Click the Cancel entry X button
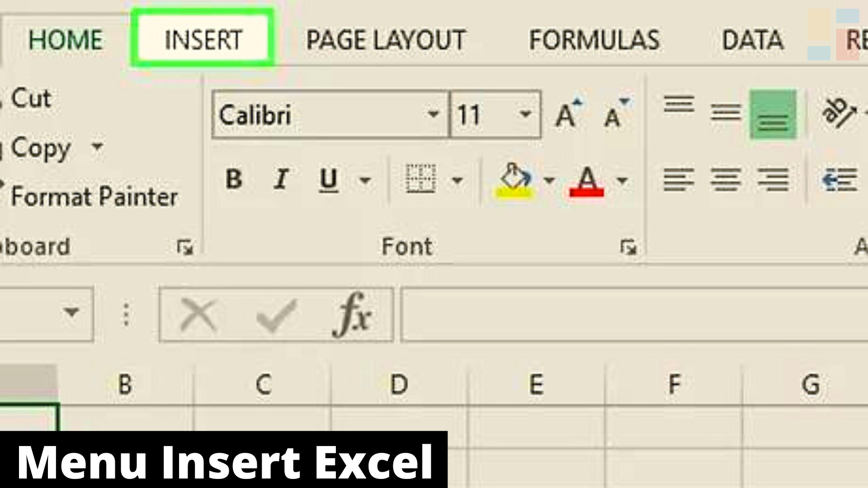The height and width of the screenshot is (488, 868). [x=200, y=314]
